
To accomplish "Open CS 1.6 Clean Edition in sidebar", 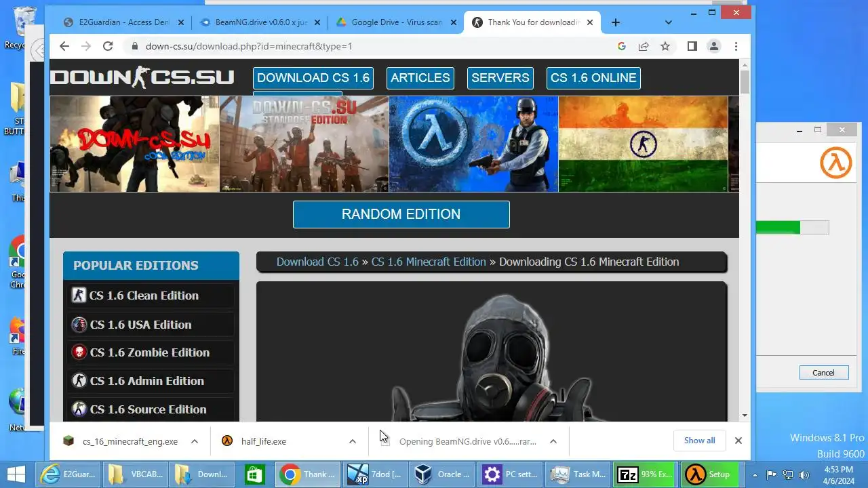I will click(x=150, y=296).
